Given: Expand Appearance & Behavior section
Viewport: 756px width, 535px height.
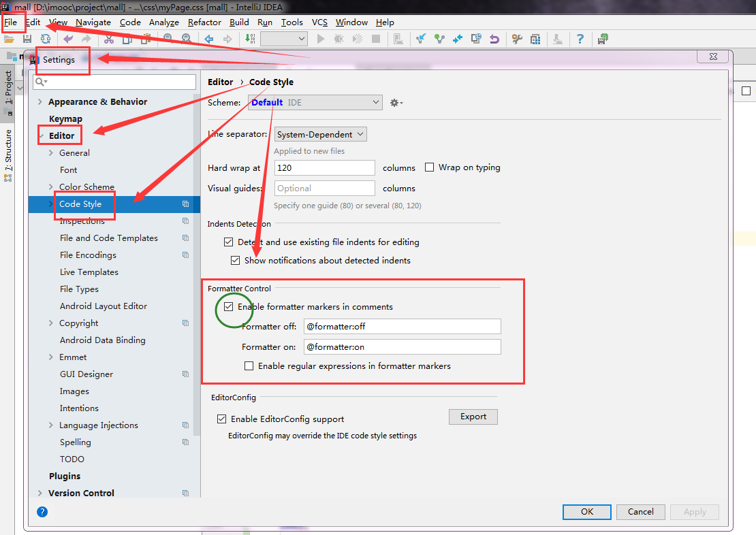Looking at the screenshot, I should pyautogui.click(x=40, y=101).
